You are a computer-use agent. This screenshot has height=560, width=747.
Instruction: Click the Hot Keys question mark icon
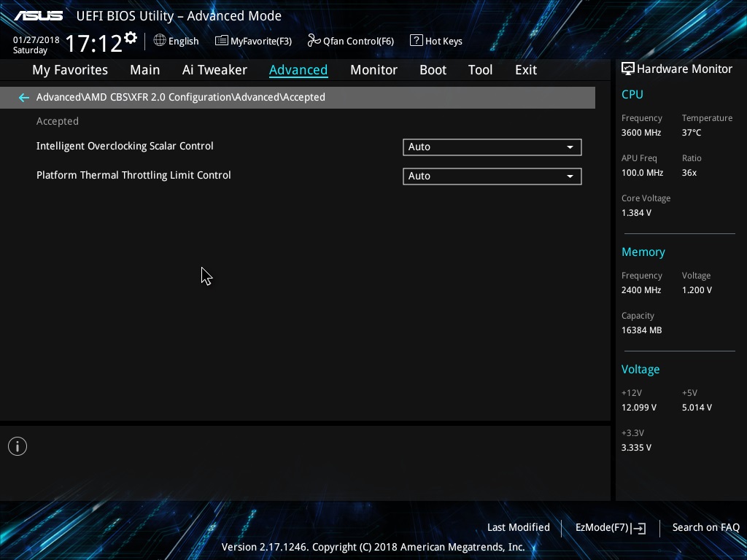tap(416, 41)
